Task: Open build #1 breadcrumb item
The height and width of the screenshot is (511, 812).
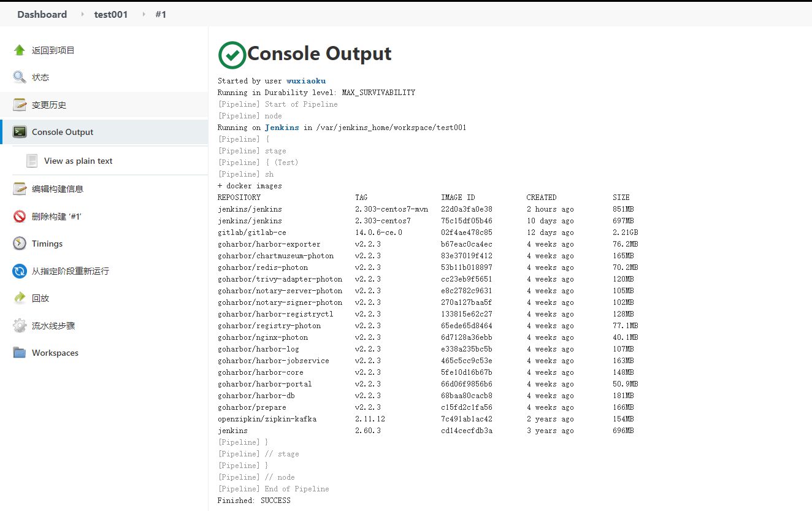Action: 161,14
